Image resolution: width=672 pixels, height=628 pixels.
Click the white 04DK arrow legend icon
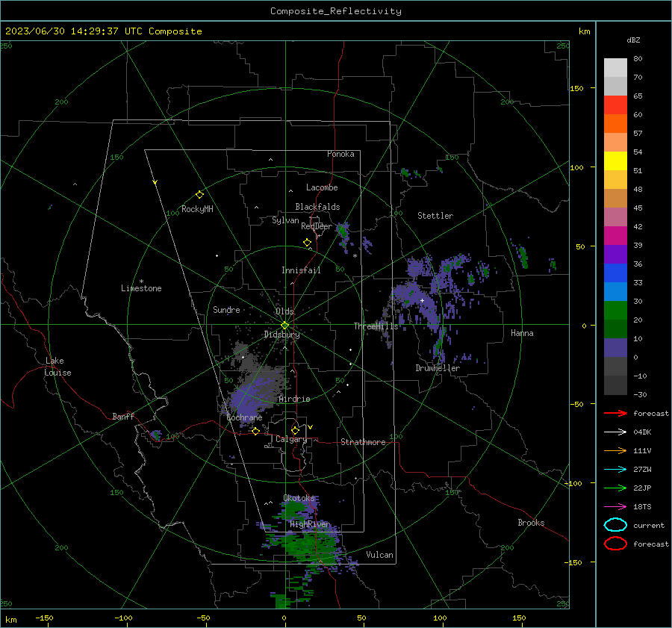pyautogui.click(x=615, y=432)
